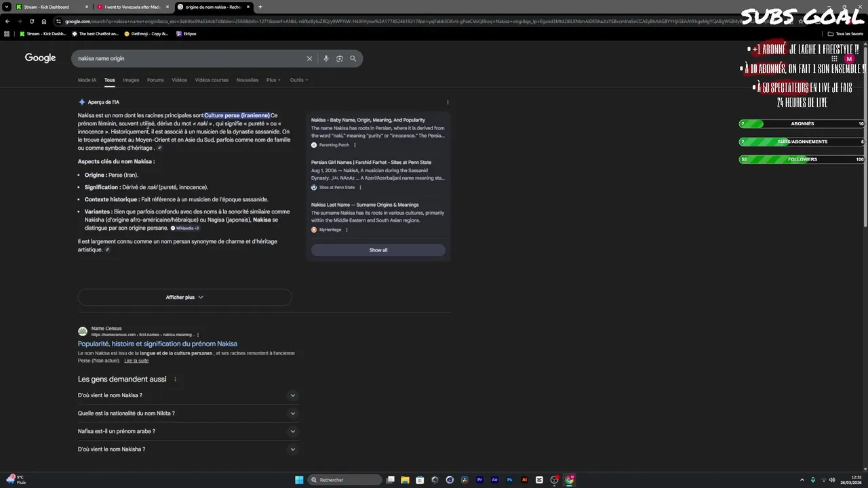868x488 pixels.
Task: Open volume control in system tray
Action: pos(833,480)
